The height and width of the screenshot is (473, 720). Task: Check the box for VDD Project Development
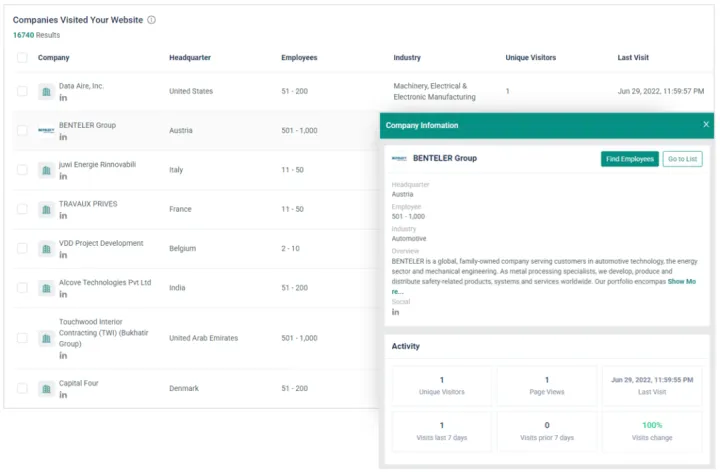22,248
